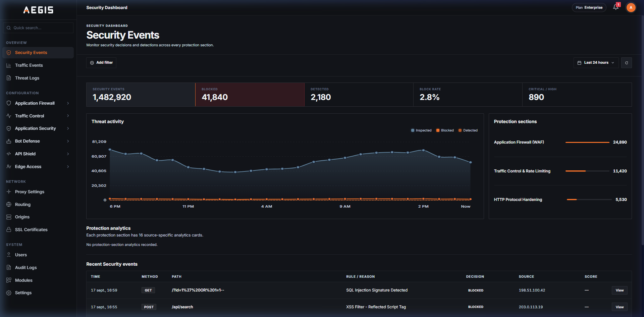644x317 pixels.
Task: Expand the Application Security chevron
Action: pyautogui.click(x=68, y=128)
